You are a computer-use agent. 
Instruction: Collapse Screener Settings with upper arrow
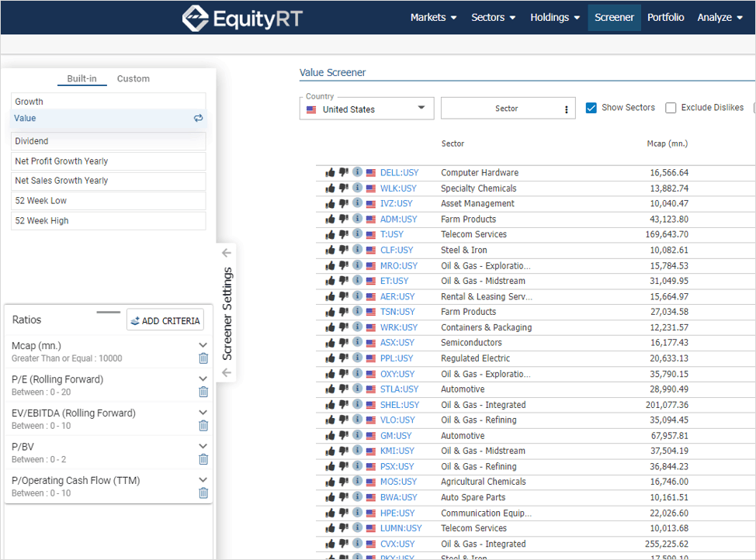(226, 253)
